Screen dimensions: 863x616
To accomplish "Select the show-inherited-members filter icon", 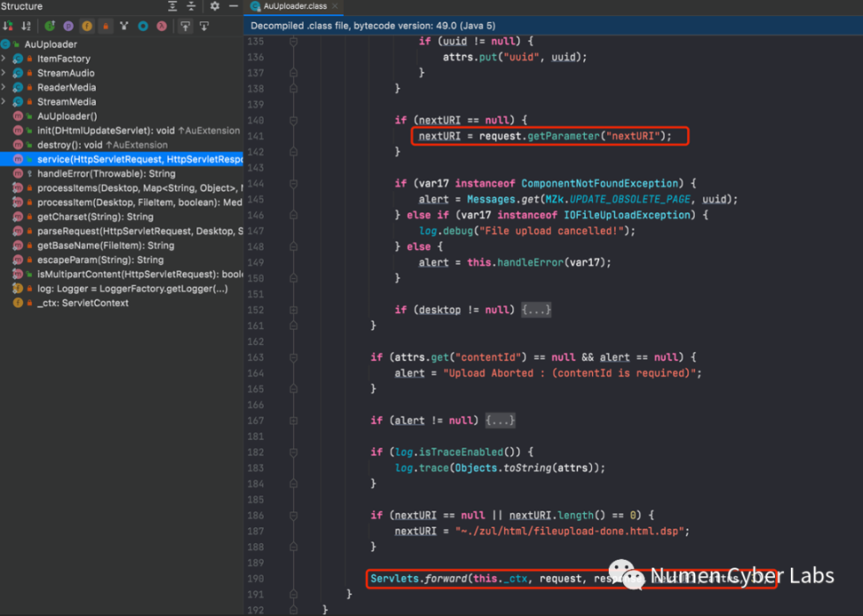I will pyautogui.click(x=50, y=27).
